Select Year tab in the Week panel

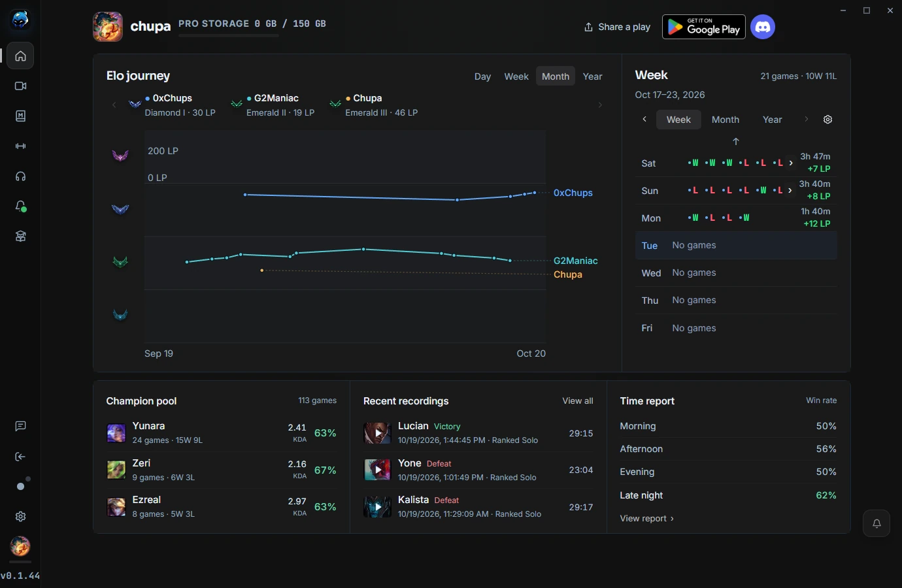772,120
